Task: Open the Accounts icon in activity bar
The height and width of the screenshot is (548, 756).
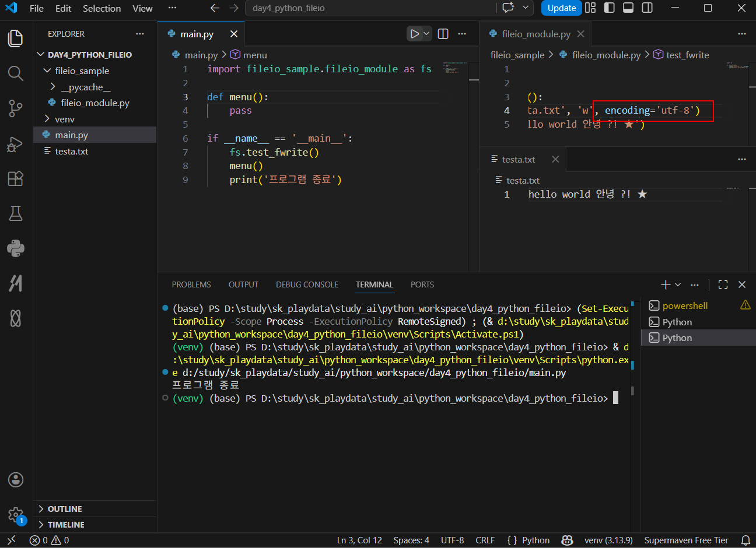Action: tap(16, 480)
